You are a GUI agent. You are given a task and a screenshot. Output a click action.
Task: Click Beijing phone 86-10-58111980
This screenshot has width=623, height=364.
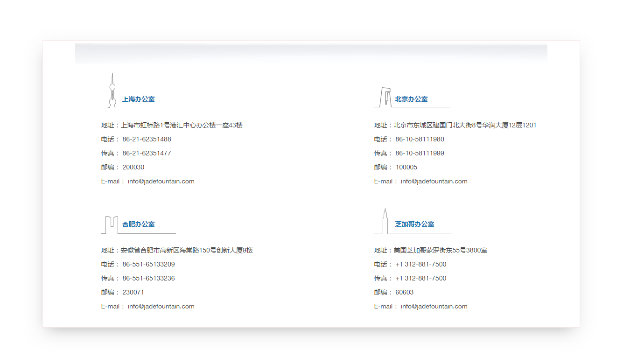click(x=420, y=140)
